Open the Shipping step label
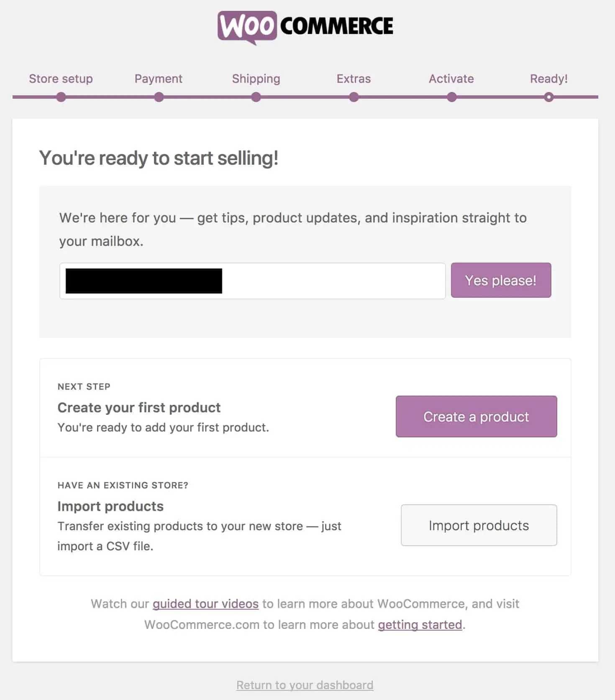The width and height of the screenshot is (615, 700). [256, 79]
